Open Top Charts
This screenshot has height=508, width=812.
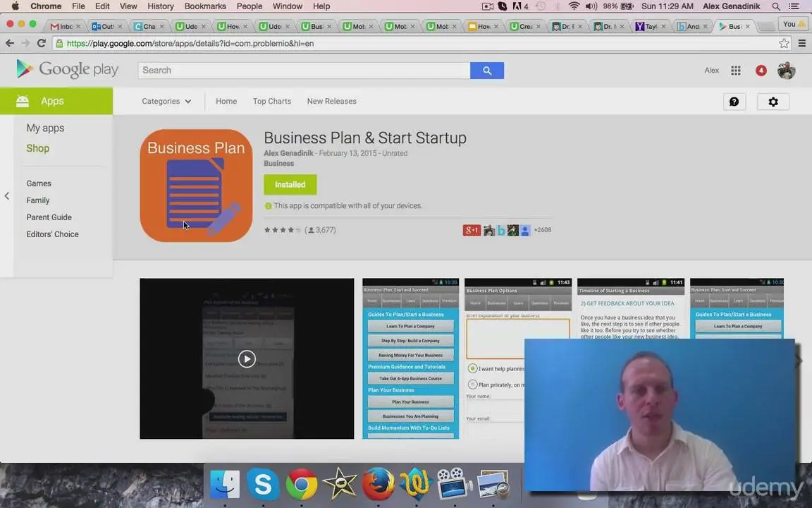272,101
